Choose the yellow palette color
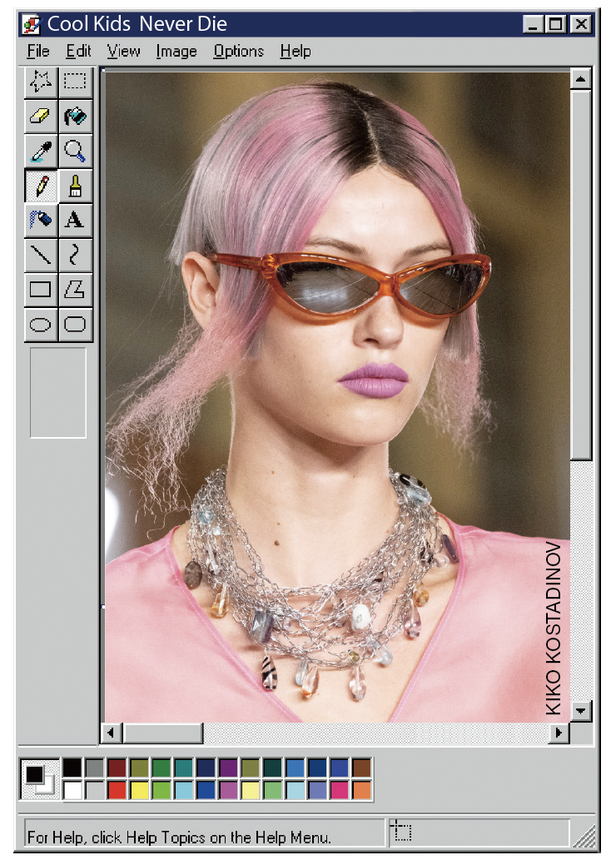This screenshot has height=860, width=616. coord(140,789)
